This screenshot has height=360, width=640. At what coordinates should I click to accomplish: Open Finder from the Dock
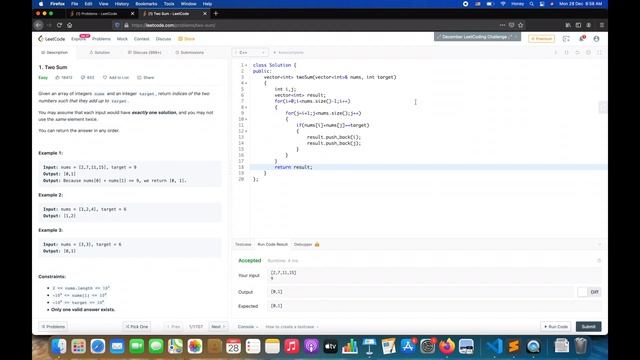click(x=59, y=346)
